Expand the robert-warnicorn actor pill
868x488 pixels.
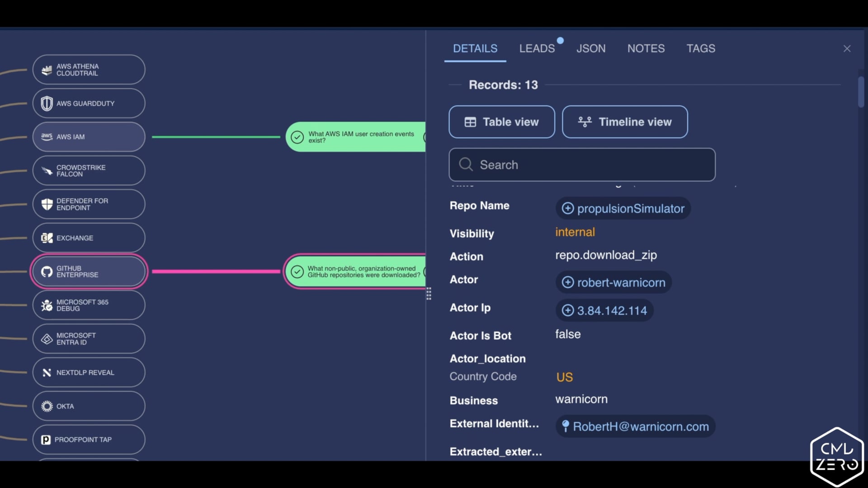tap(568, 282)
